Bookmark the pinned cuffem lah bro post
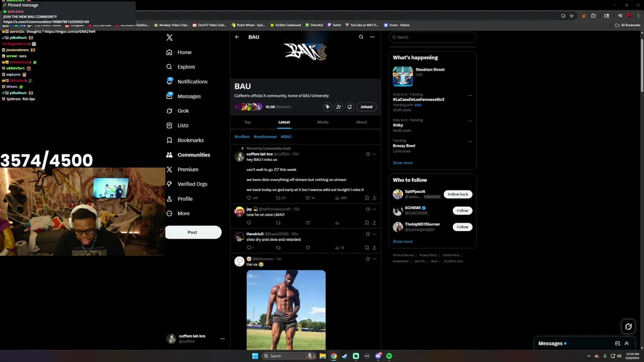Screen dimensions: 644x362 click(x=367, y=198)
